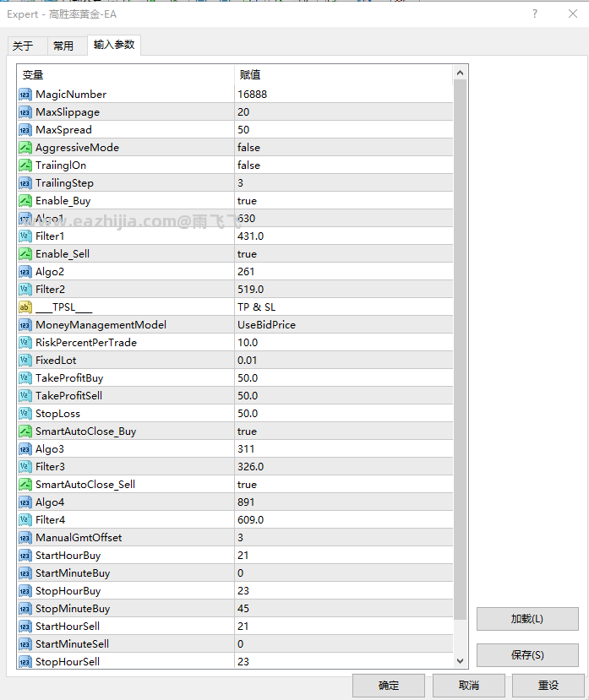Screen dimensions: 589x700
Task: Click the TraiinglOn boolean icon
Action: tap(25, 166)
